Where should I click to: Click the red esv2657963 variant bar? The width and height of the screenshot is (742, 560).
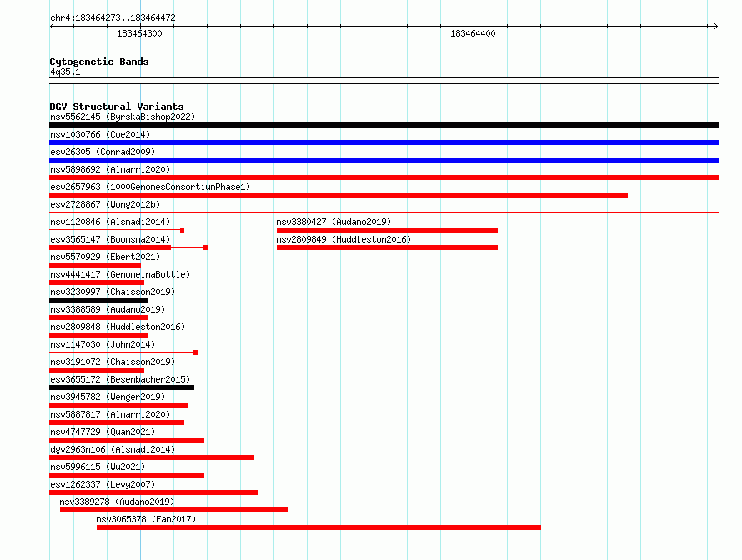[x=338, y=195]
